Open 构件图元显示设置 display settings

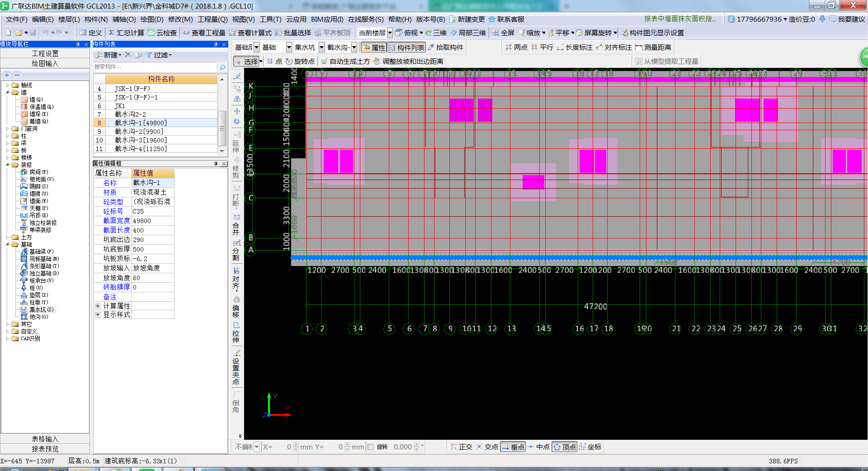(652, 33)
